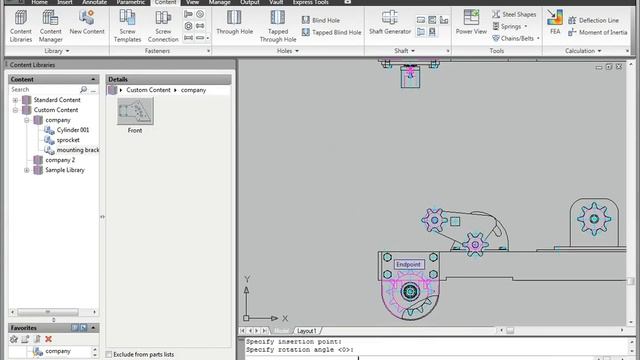The height and width of the screenshot is (360, 640).
Task: Toggle second view button in Favorites header
Action: [83, 328]
